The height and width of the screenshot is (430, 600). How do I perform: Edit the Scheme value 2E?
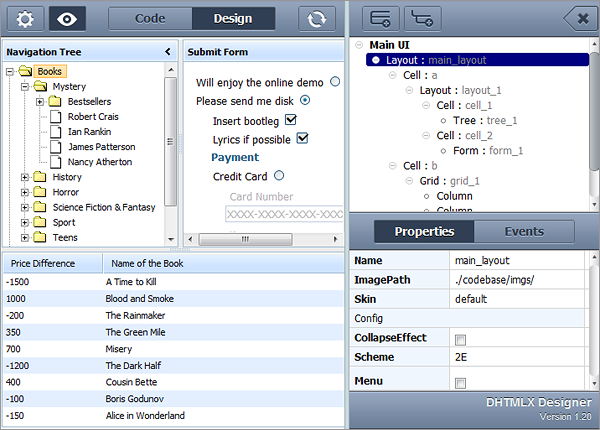click(x=517, y=357)
